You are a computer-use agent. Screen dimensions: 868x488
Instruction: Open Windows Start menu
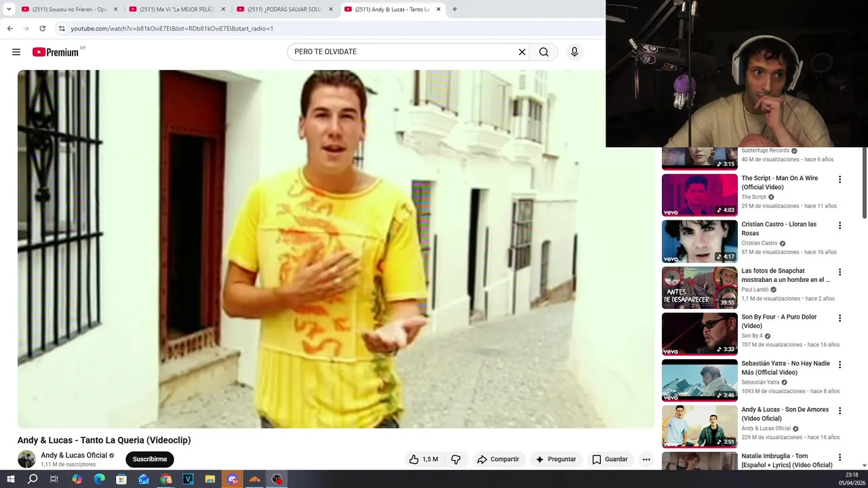[10, 479]
